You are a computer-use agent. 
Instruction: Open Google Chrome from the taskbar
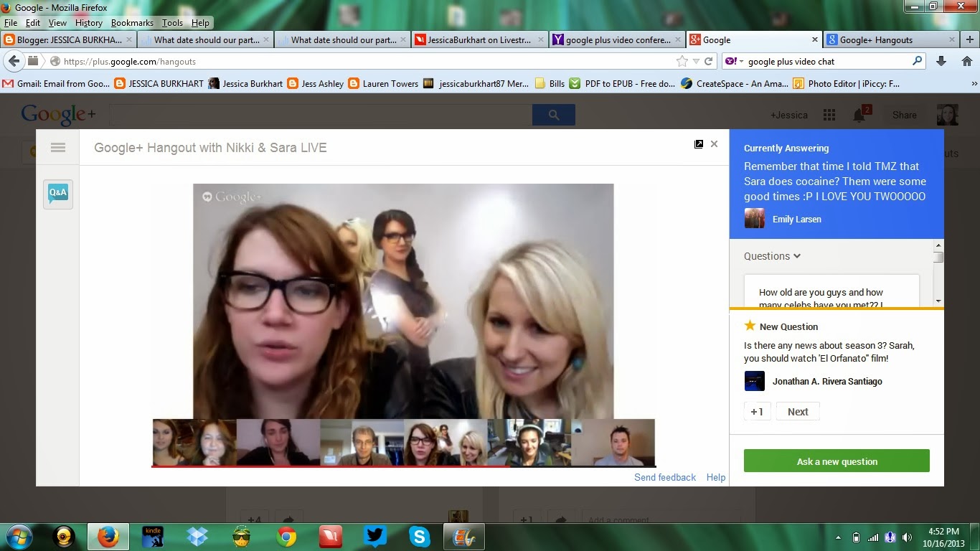(x=286, y=536)
